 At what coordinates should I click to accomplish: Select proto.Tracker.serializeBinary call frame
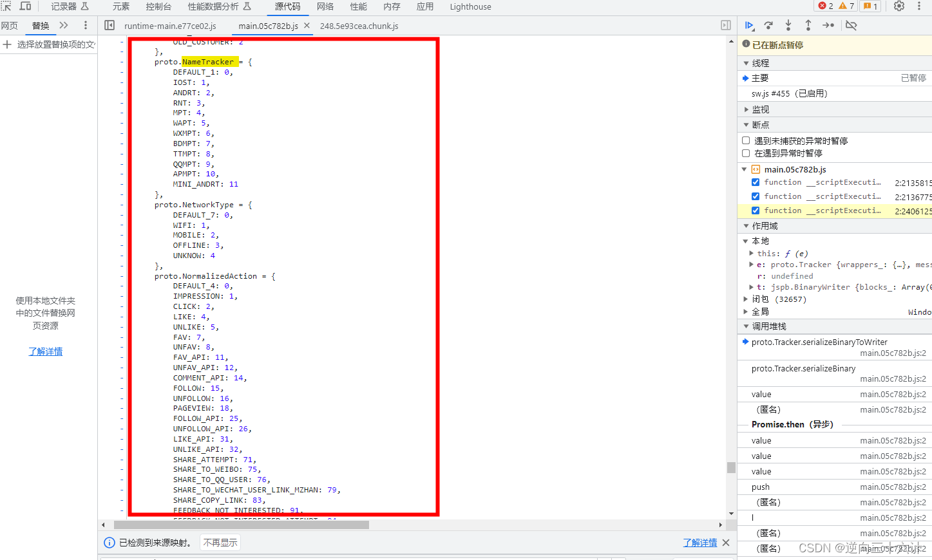tap(835, 373)
